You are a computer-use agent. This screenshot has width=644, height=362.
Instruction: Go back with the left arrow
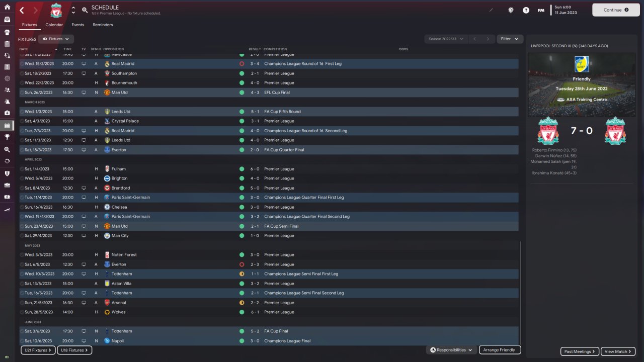click(22, 10)
